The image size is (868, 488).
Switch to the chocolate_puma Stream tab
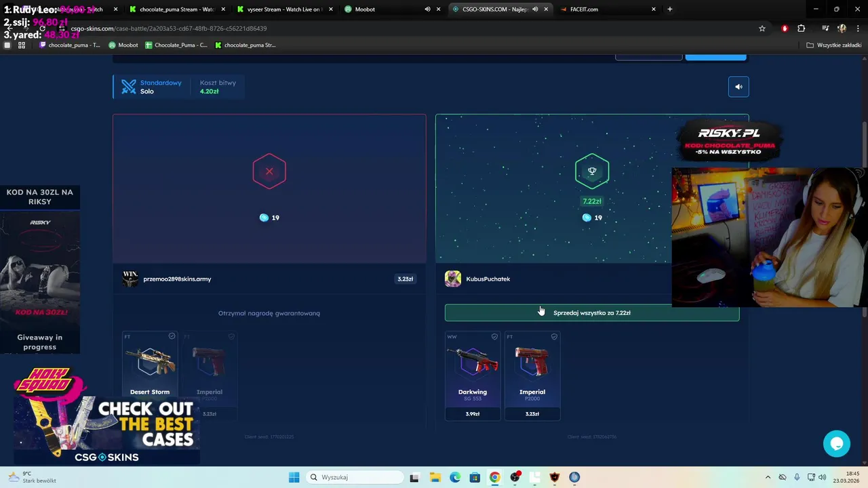pyautogui.click(x=176, y=9)
